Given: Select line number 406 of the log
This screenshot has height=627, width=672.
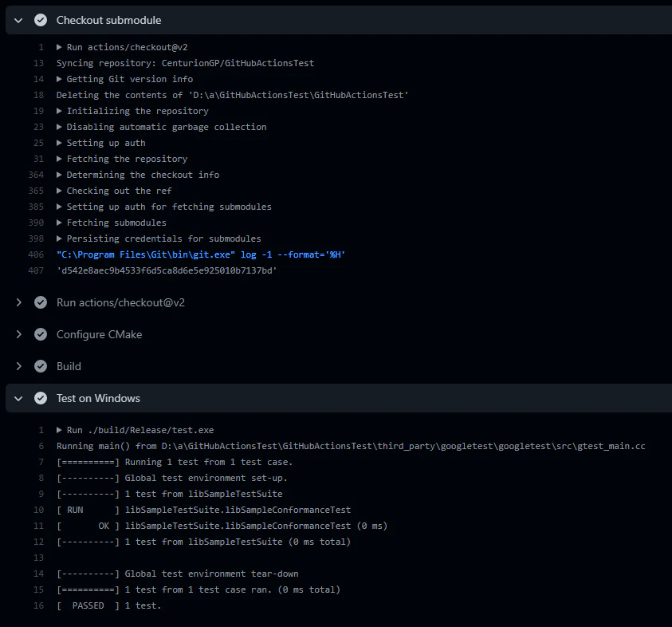Looking at the screenshot, I should pyautogui.click(x=36, y=254).
